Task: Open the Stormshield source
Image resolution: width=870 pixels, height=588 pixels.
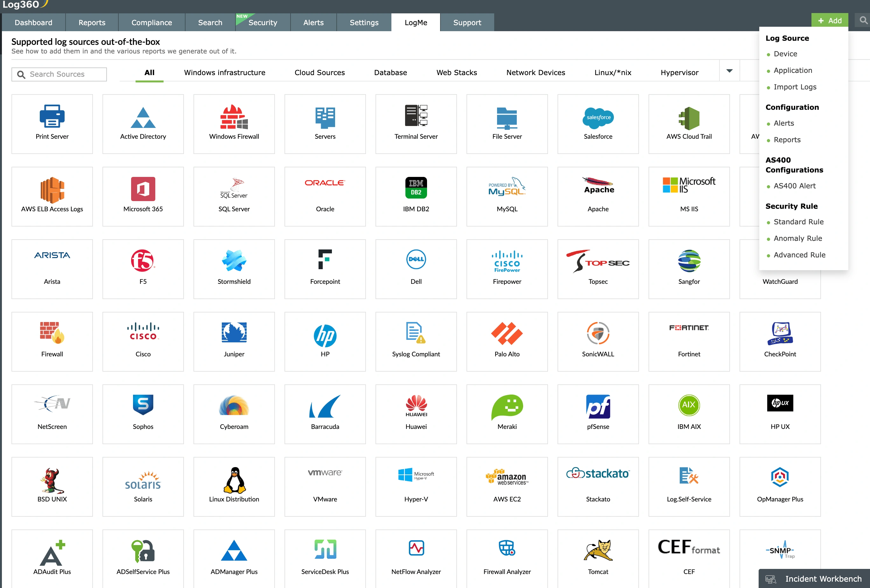Action: 234,269
